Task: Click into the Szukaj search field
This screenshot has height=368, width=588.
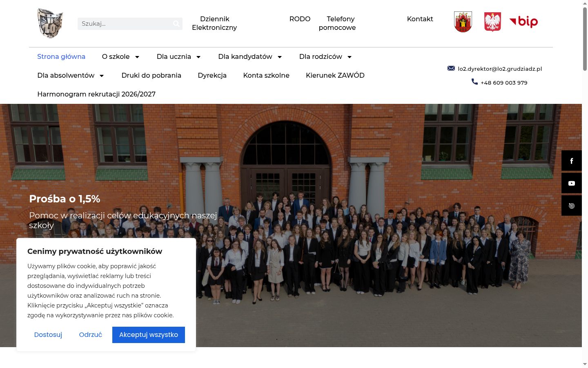Action: tap(125, 24)
